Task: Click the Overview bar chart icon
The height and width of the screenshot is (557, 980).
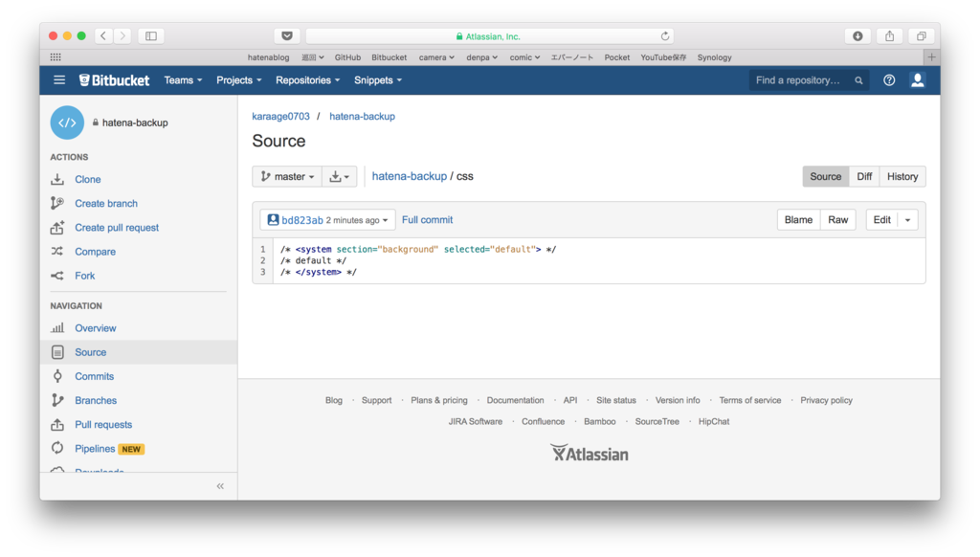Action: coord(57,328)
